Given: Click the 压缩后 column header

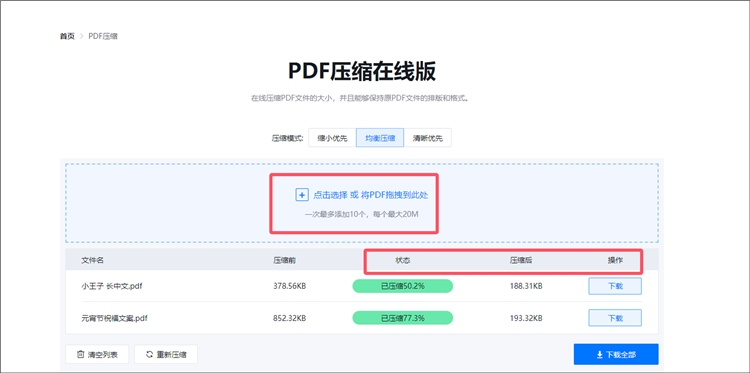Looking at the screenshot, I should tap(521, 261).
